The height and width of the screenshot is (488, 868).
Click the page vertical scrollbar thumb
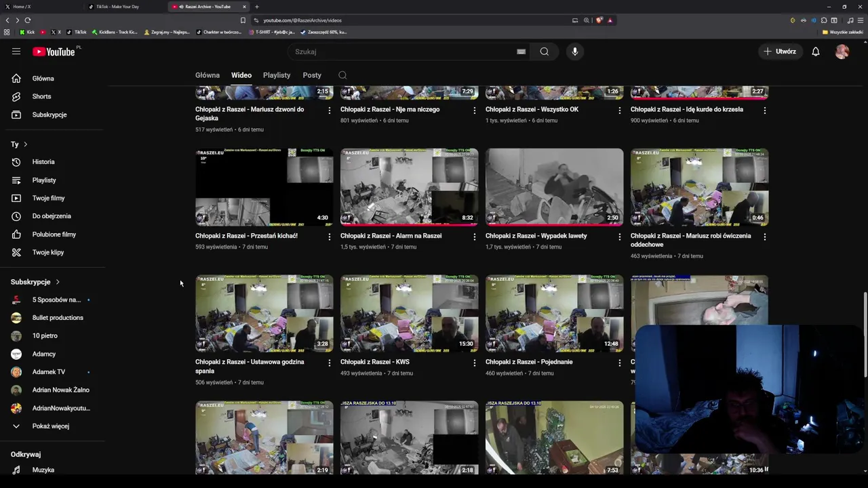coord(865,335)
